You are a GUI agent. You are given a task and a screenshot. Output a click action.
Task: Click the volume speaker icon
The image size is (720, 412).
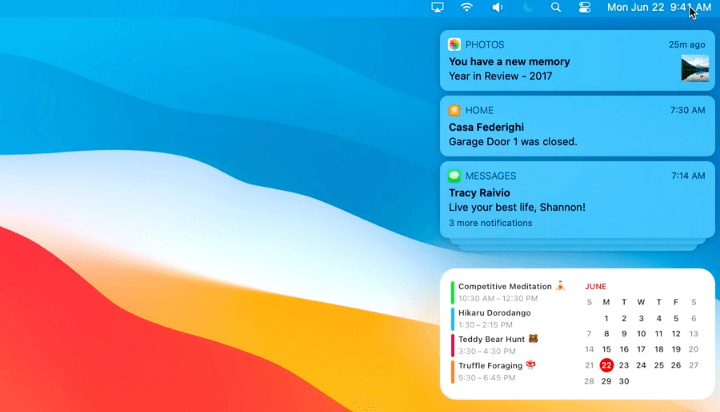497,8
